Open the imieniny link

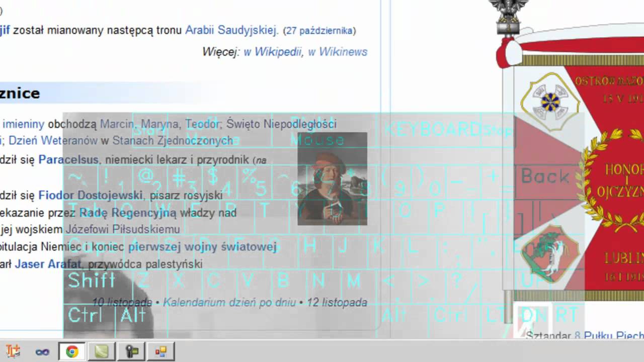pos(24,124)
